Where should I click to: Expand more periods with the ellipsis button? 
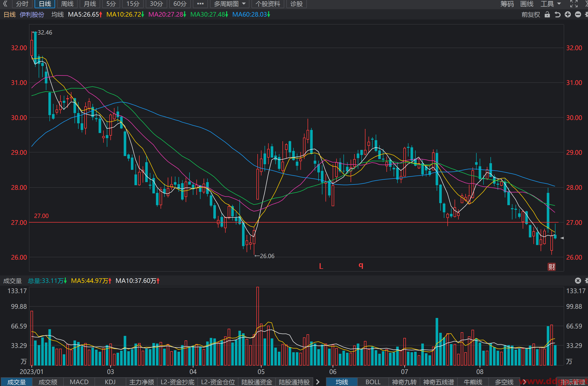[x=200, y=4]
